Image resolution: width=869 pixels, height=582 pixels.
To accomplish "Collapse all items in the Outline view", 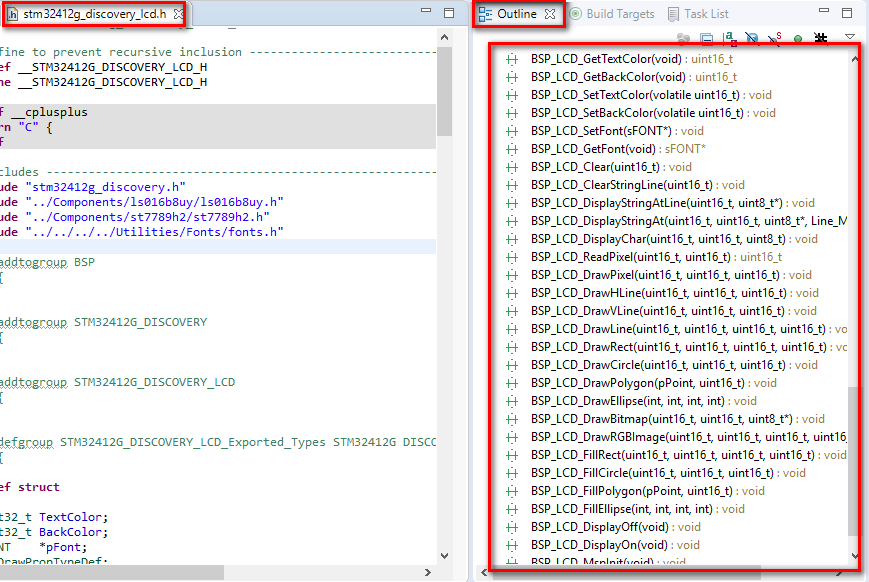I will click(707, 38).
